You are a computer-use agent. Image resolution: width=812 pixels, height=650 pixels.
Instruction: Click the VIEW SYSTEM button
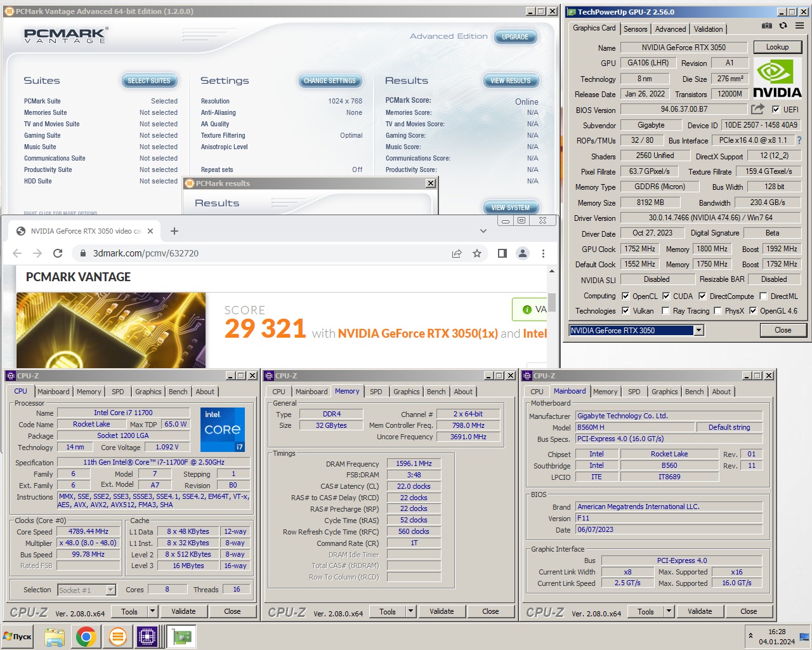point(511,208)
